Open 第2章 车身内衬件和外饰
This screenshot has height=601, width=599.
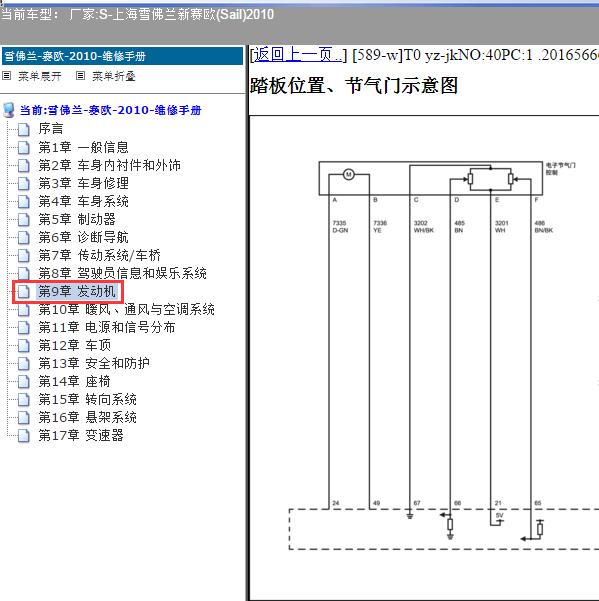point(110,165)
